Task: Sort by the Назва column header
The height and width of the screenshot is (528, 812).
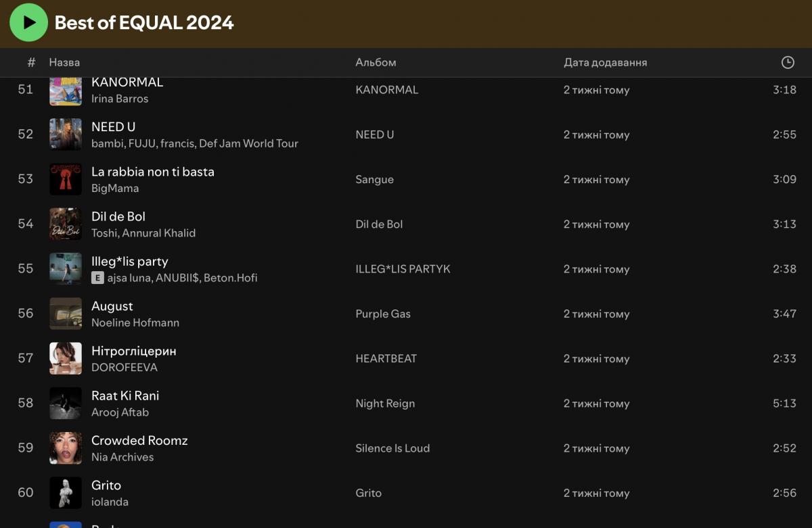Action: click(64, 62)
